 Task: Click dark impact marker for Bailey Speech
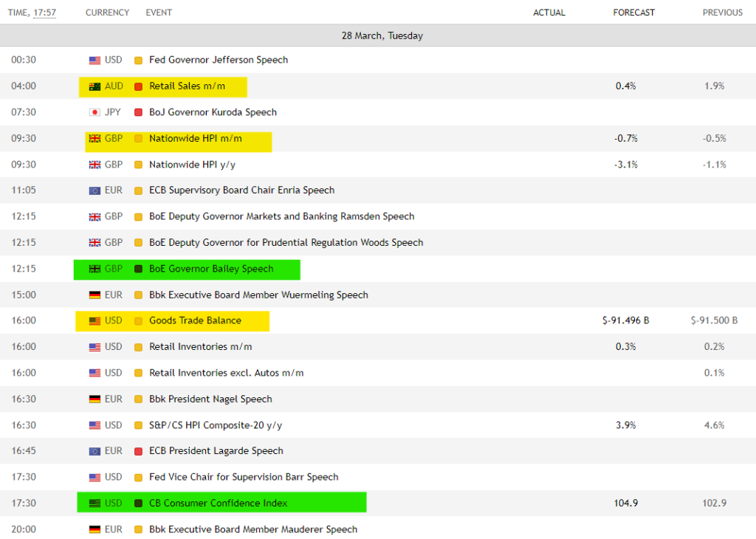(x=138, y=269)
